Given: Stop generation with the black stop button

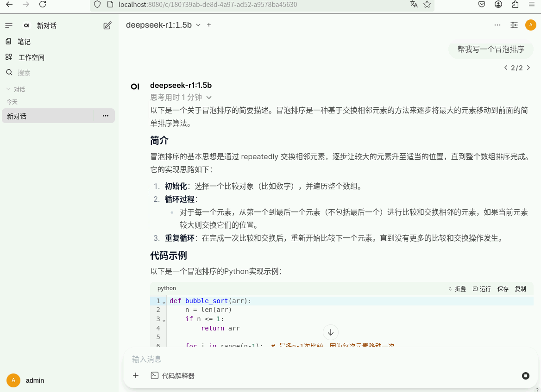Looking at the screenshot, I should 525,376.
